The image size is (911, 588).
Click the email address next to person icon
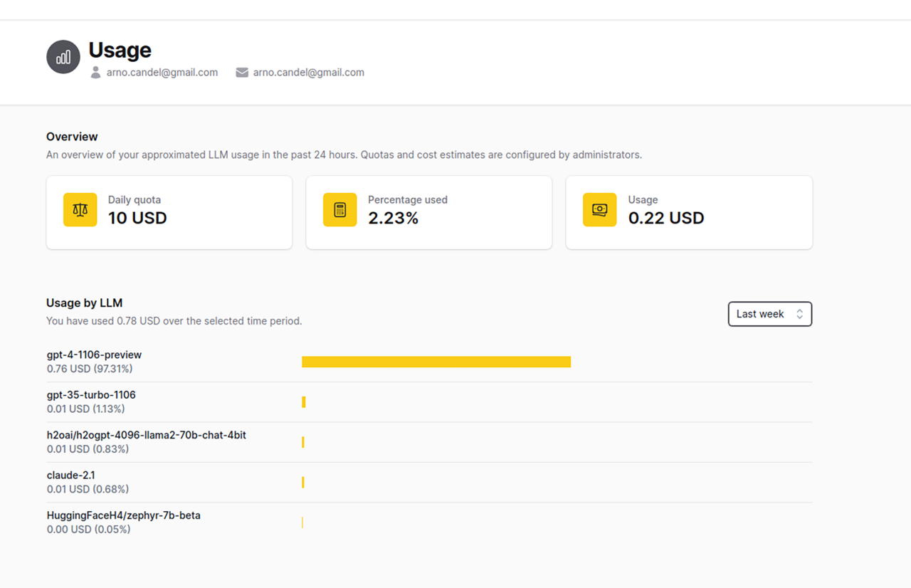162,73
